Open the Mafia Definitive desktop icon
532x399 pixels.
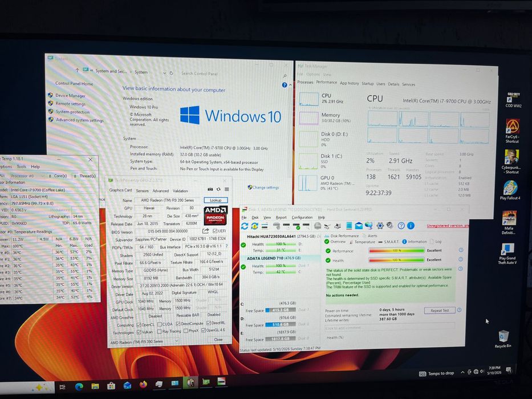tap(509, 222)
